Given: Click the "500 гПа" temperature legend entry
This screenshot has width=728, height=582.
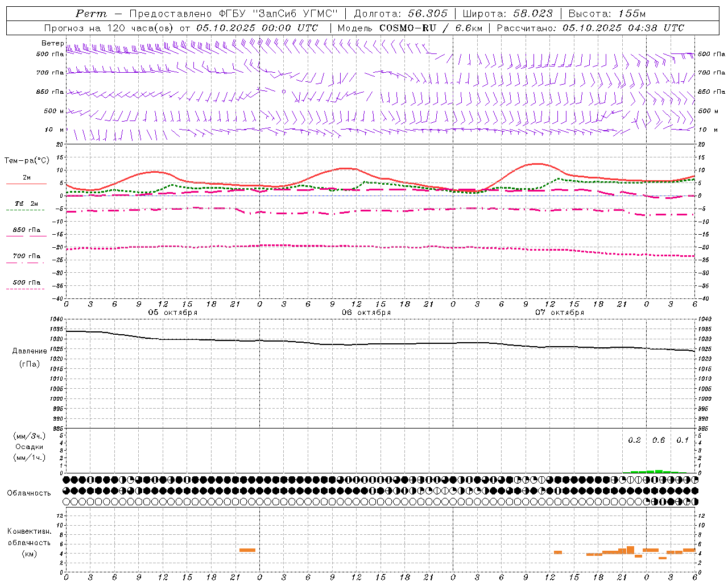Looking at the screenshot, I should pos(27,282).
